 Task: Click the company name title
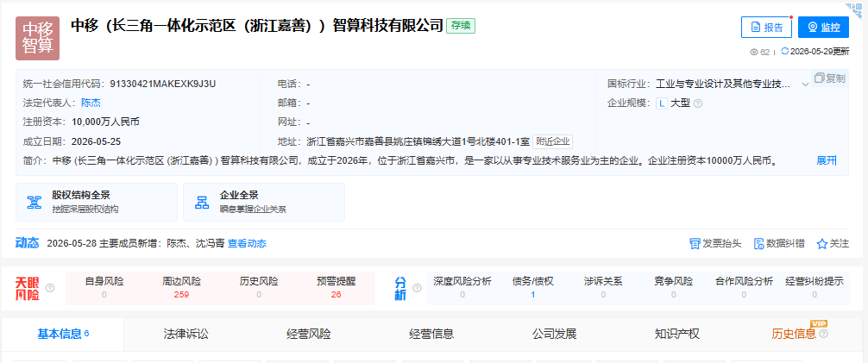(x=257, y=26)
